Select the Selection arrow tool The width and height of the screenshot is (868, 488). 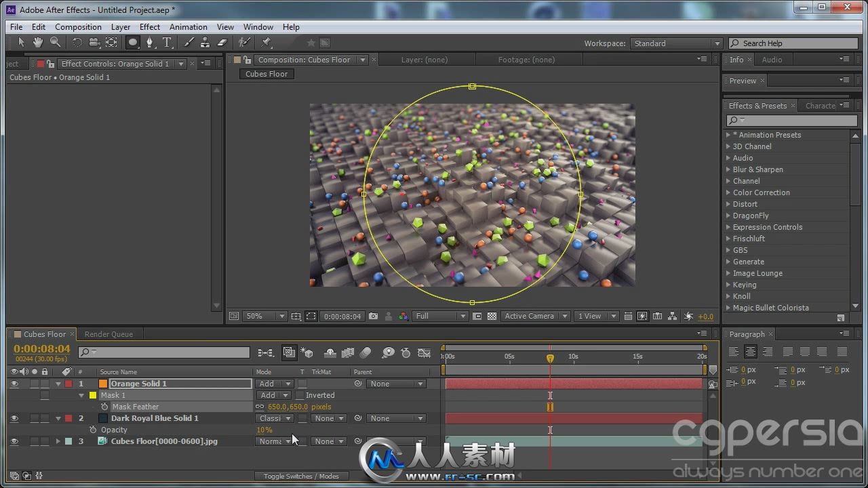click(21, 43)
